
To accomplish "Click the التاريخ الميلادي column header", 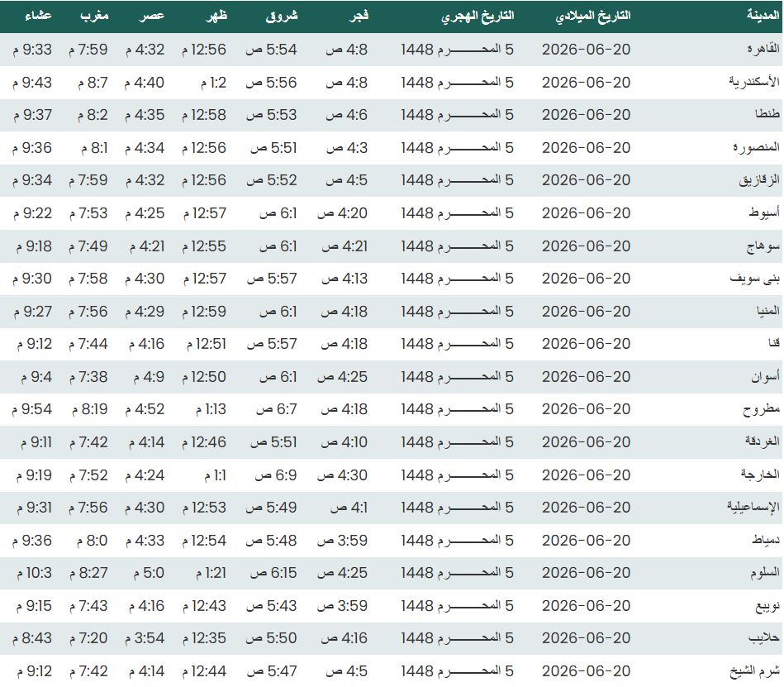I will pos(593,17).
